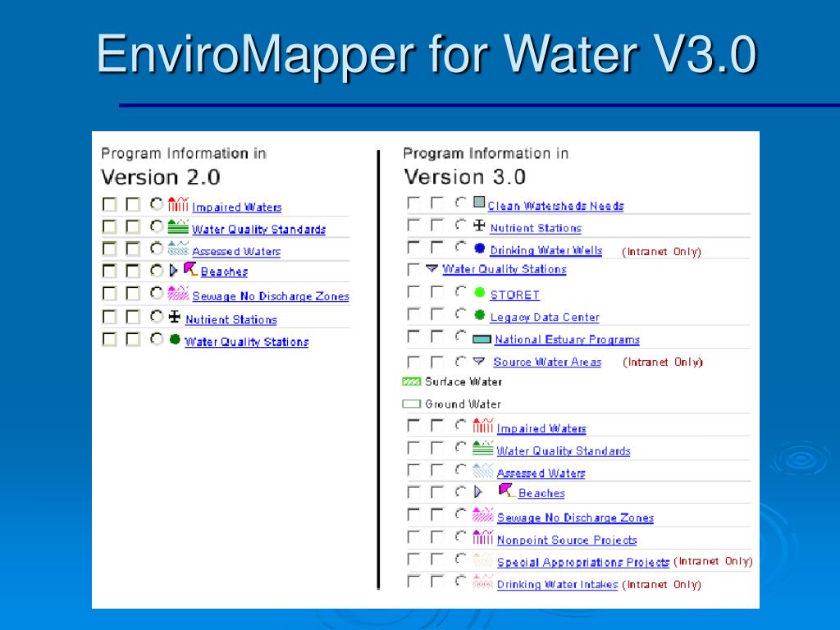
Task: Open the Clean Watersheds Needs link
Action: [555, 206]
